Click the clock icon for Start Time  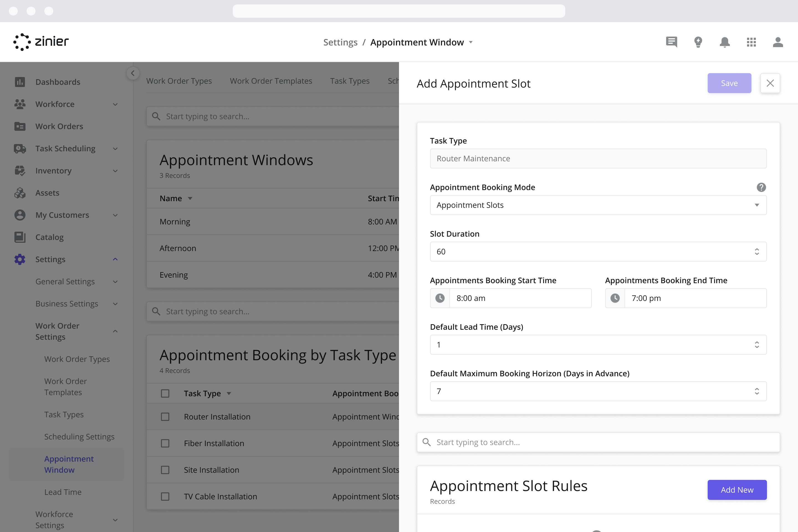click(x=440, y=298)
